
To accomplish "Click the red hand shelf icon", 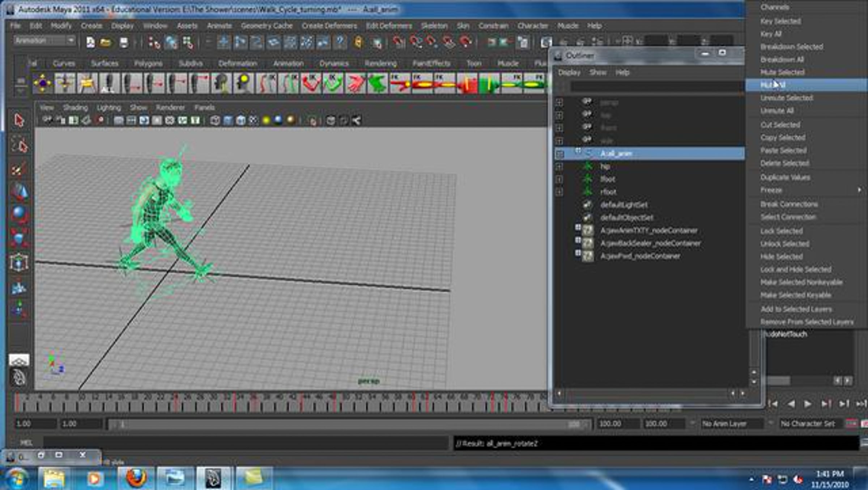I will pyautogui.click(x=355, y=83).
